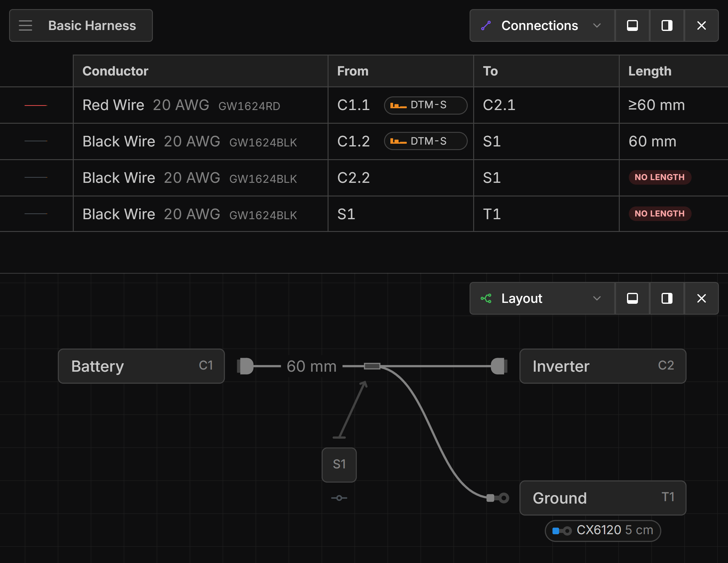Expand the Connections panel dropdown chevron

point(597,26)
